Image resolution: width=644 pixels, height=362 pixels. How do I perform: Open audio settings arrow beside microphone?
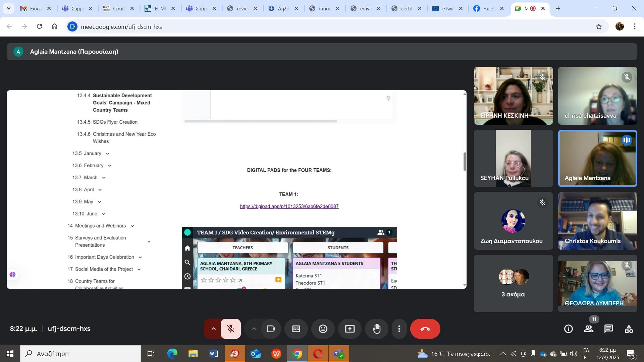(x=213, y=329)
